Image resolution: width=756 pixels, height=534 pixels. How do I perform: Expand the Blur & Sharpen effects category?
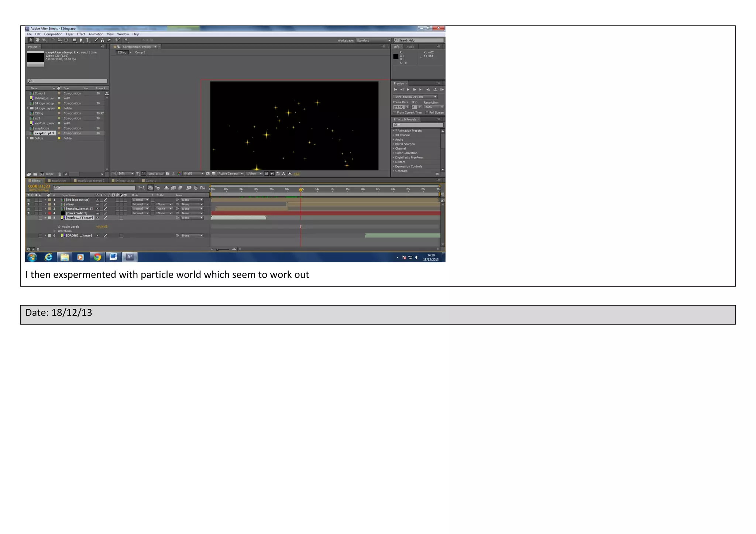point(394,144)
